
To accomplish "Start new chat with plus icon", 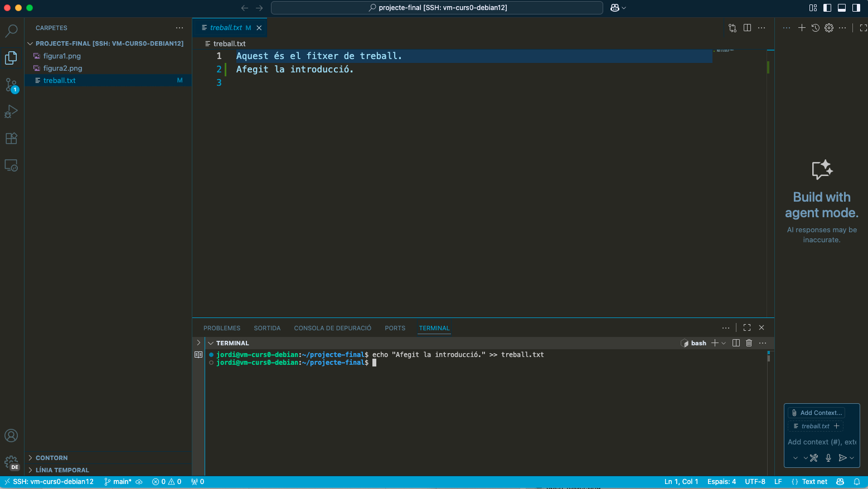I will [802, 28].
